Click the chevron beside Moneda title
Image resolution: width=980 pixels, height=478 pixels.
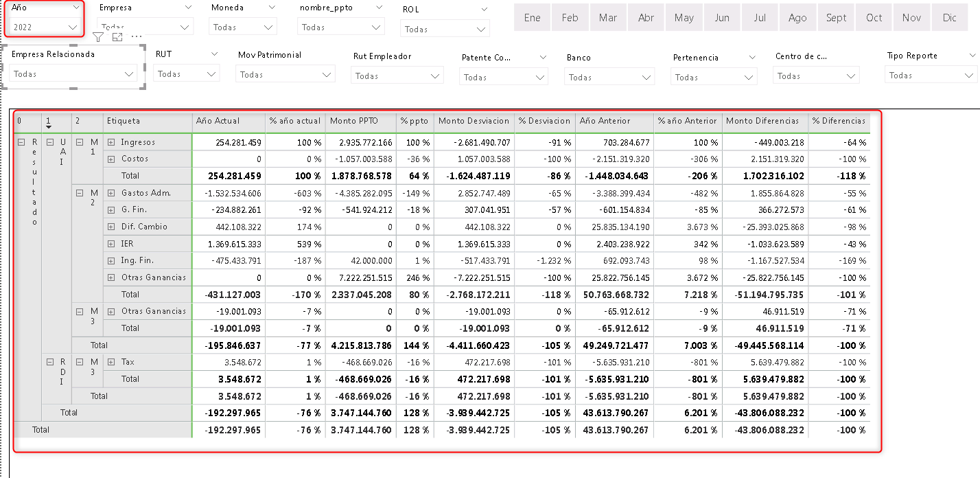coord(272,8)
